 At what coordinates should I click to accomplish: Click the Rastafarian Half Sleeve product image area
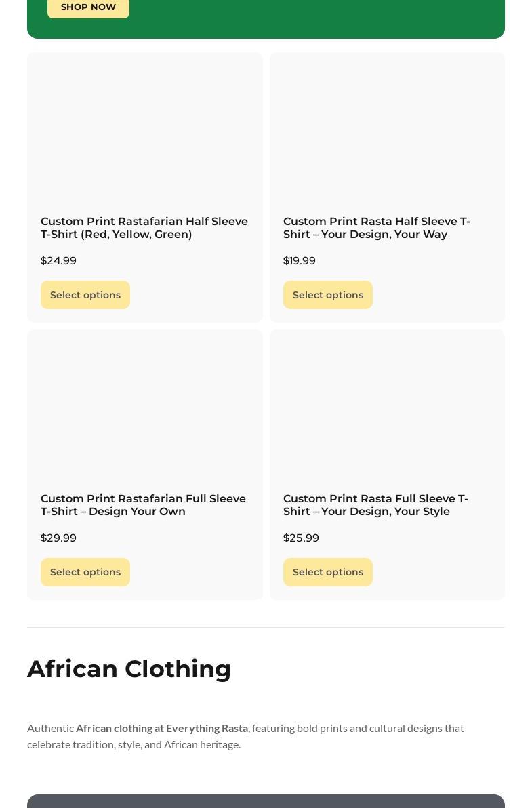(x=144, y=129)
